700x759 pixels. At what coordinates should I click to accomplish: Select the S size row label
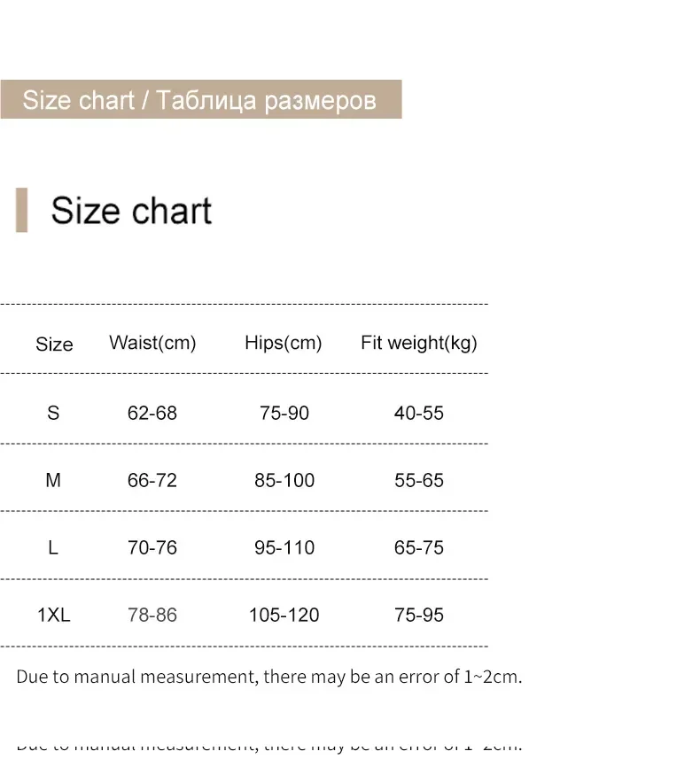coord(53,413)
